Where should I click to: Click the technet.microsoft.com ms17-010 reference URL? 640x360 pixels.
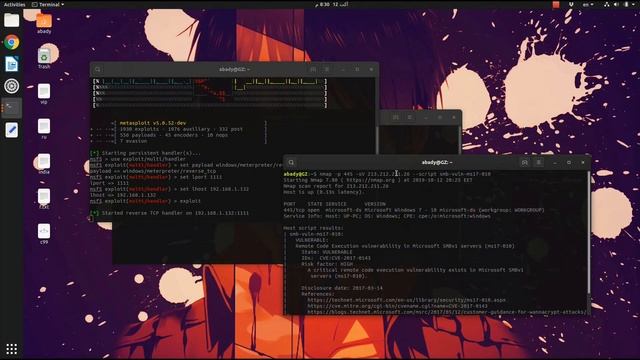407,300
